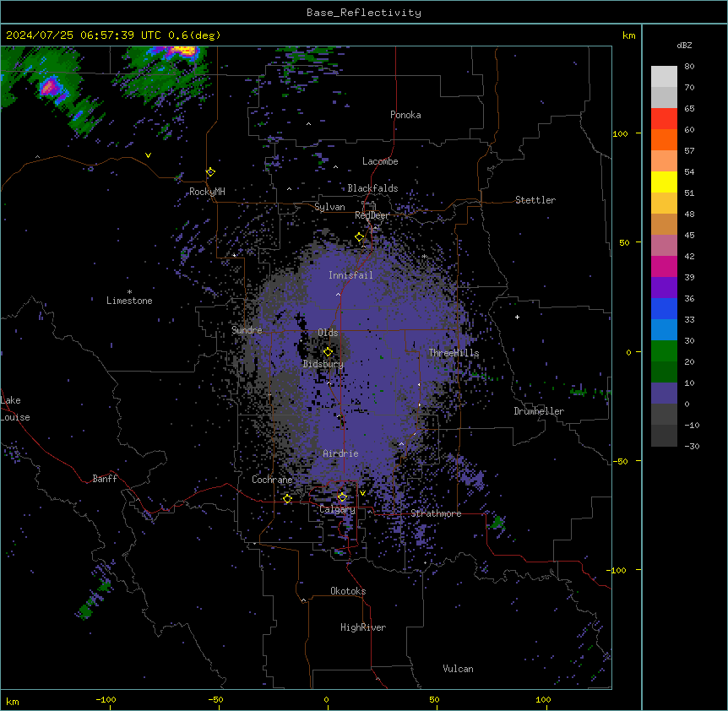
Task: Click the slate purple 0–10 dBZ legend swatch
Action: click(664, 393)
